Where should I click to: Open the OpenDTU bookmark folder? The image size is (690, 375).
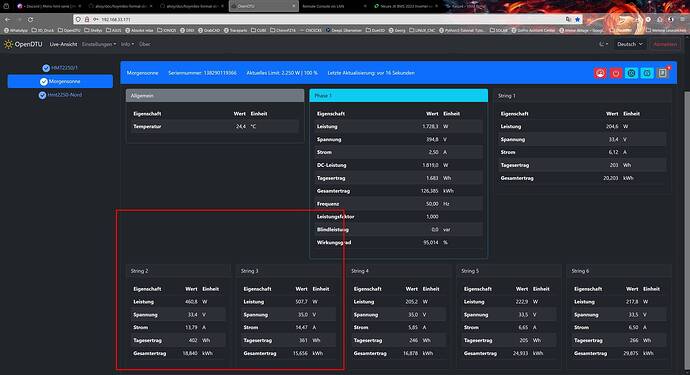click(x=70, y=30)
